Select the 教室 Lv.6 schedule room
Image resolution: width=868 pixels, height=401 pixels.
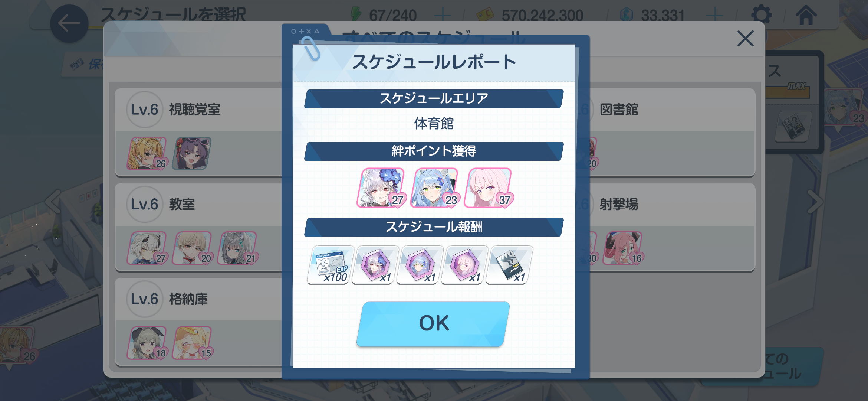click(x=198, y=227)
